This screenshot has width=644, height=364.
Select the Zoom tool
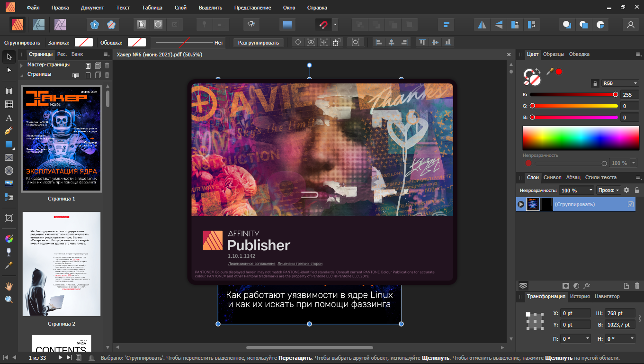click(9, 300)
